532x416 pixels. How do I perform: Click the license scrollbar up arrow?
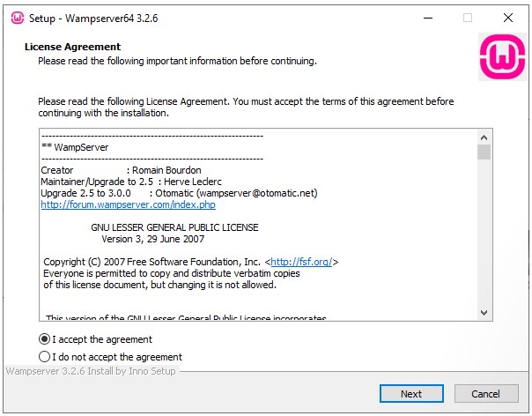coord(484,137)
